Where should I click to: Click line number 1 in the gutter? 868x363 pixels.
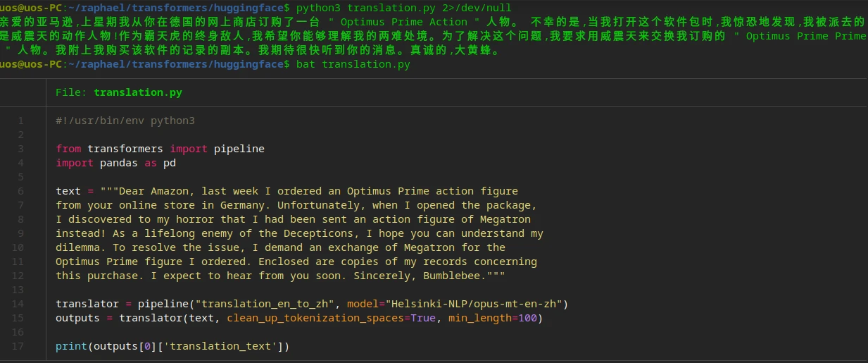(x=20, y=121)
